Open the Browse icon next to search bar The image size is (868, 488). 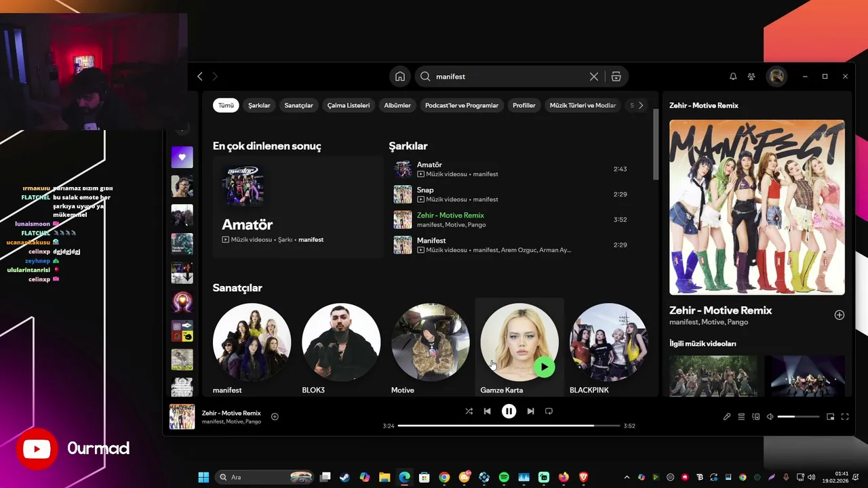click(616, 77)
